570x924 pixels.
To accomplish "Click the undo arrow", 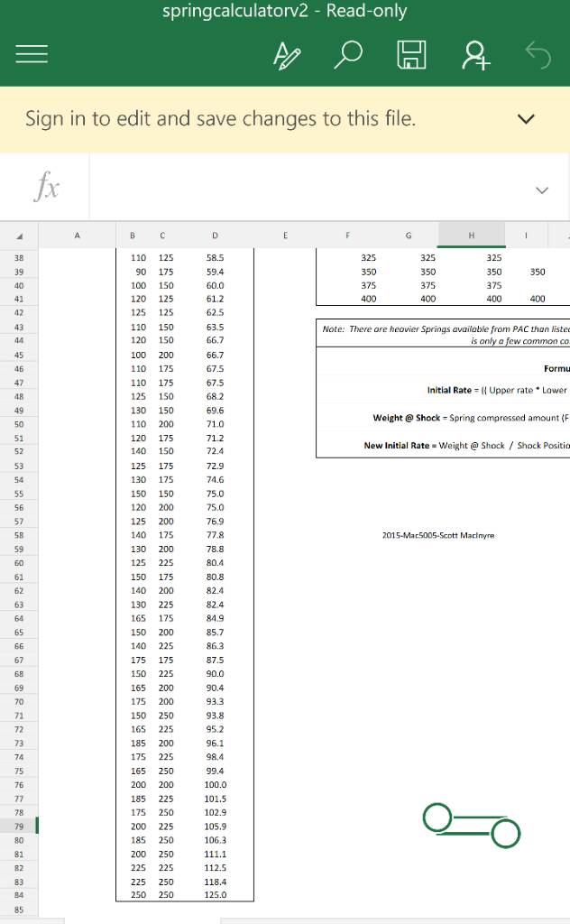I will [x=538, y=59].
